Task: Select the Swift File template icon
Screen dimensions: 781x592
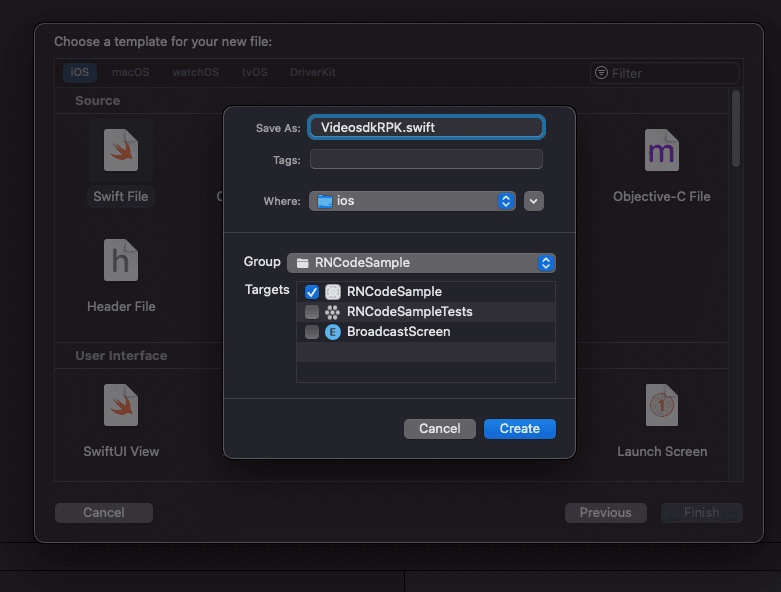Action: point(121,150)
